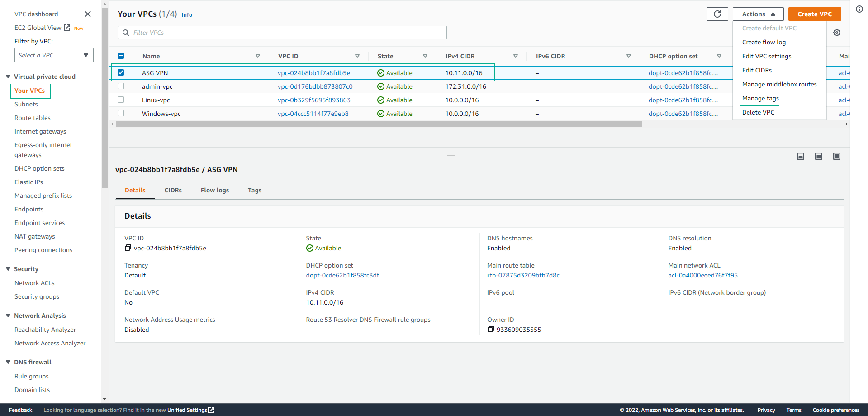Choose Delete VPC from Actions menu

pos(759,112)
